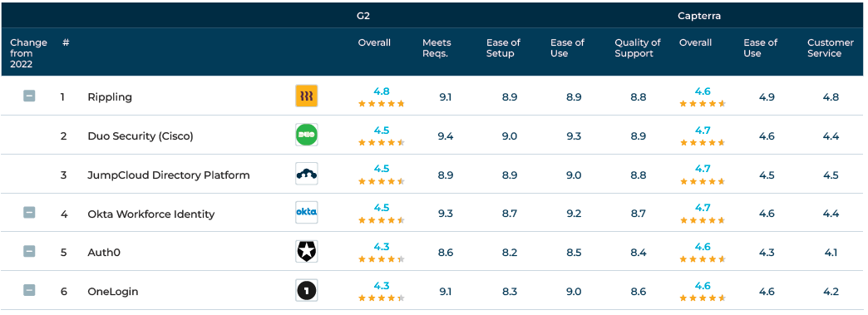Select the Capterra header group
The image size is (868, 315).
[699, 16]
